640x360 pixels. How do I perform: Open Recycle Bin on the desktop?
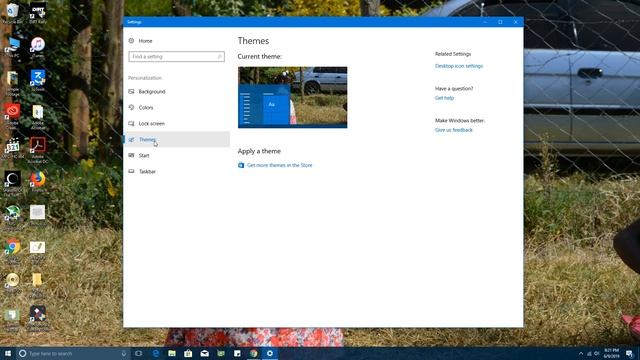point(12,12)
